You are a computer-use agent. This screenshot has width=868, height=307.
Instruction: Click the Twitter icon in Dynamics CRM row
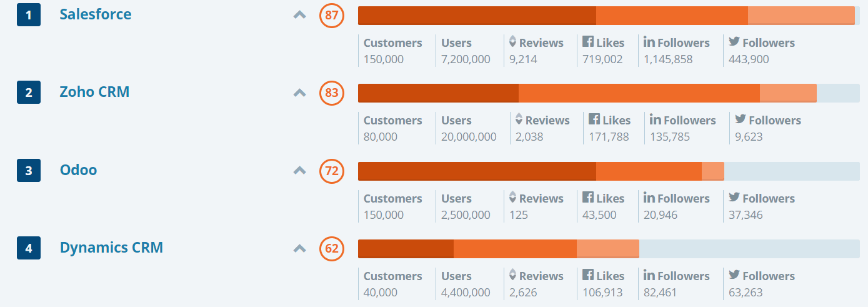point(734,275)
